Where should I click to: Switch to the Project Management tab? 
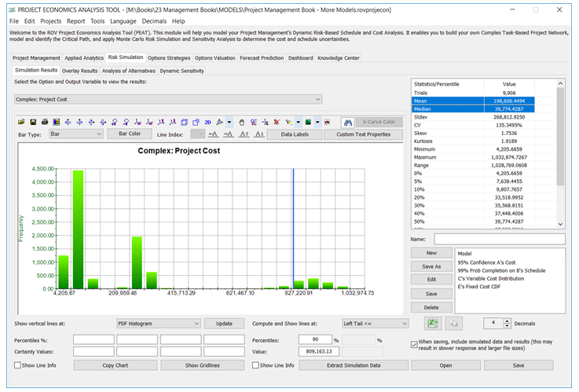click(x=36, y=58)
